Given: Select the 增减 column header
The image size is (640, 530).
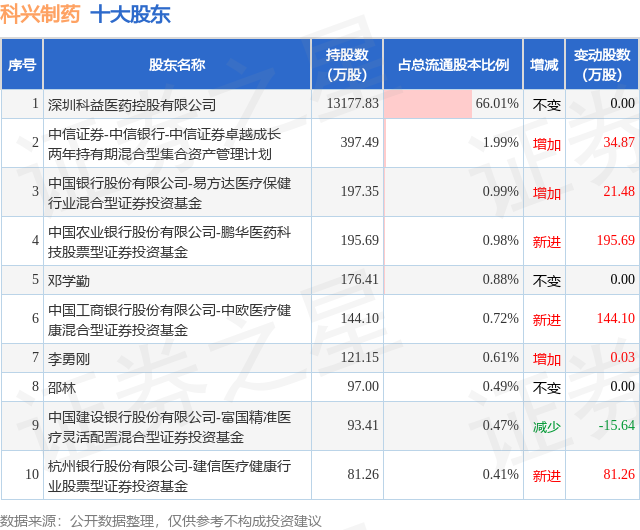Looking at the screenshot, I should [544, 65].
